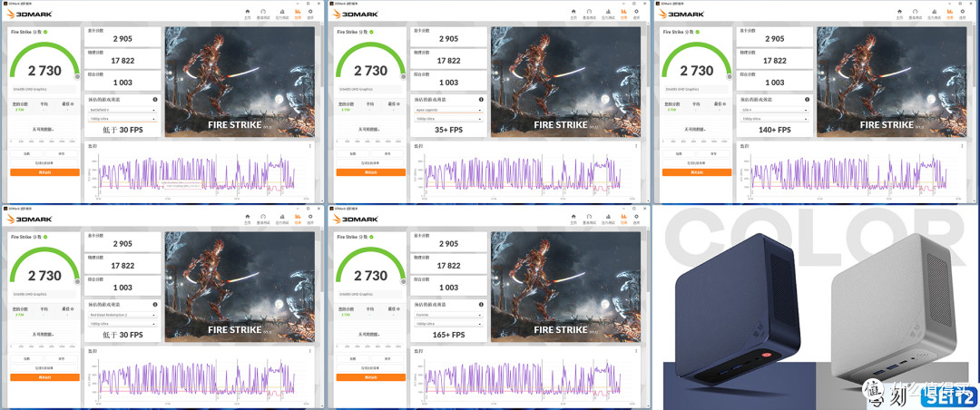This screenshot has width=980, height=410.
Task: Click Save button in Apex Legends window
Action: click(x=388, y=153)
